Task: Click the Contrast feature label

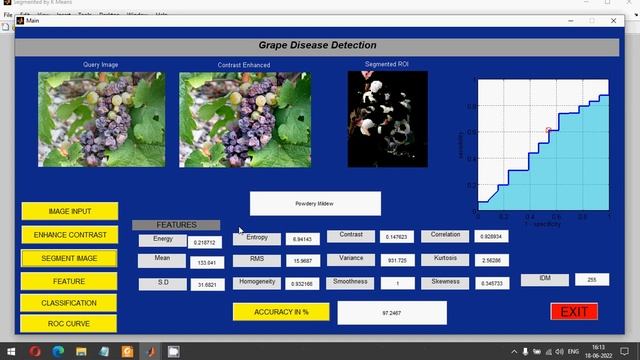Action: [351, 236]
